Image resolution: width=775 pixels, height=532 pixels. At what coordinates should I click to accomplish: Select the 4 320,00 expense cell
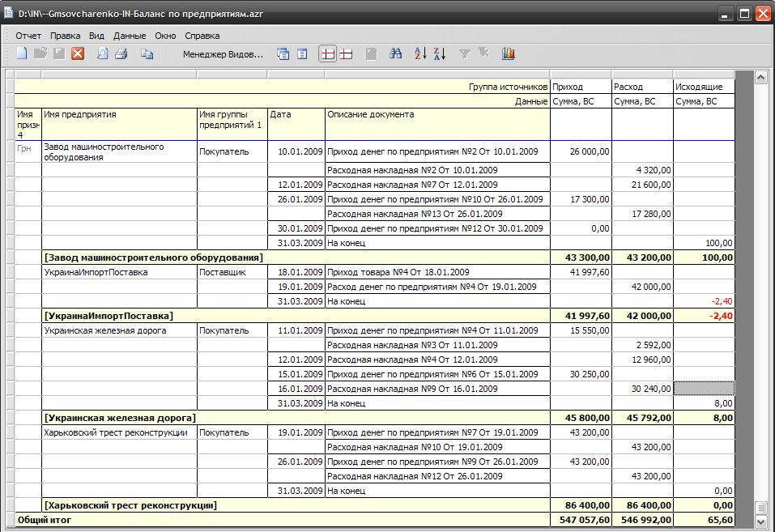642,170
